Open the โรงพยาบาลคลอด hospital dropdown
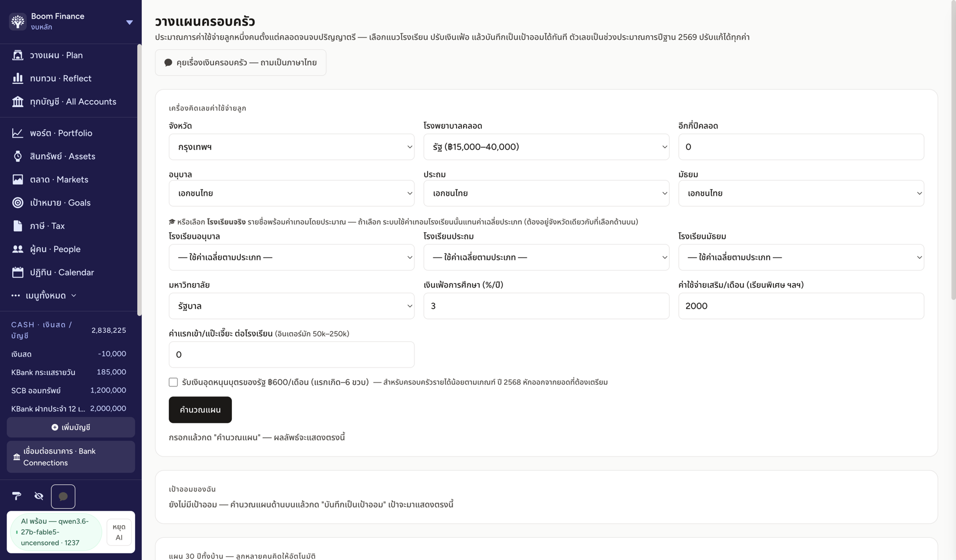 [546, 147]
